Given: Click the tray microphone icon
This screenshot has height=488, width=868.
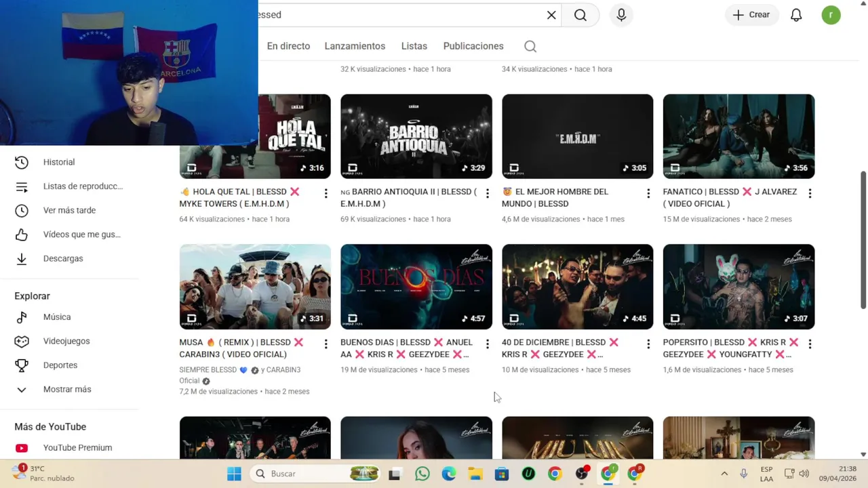Looking at the screenshot, I should pos(743,474).
